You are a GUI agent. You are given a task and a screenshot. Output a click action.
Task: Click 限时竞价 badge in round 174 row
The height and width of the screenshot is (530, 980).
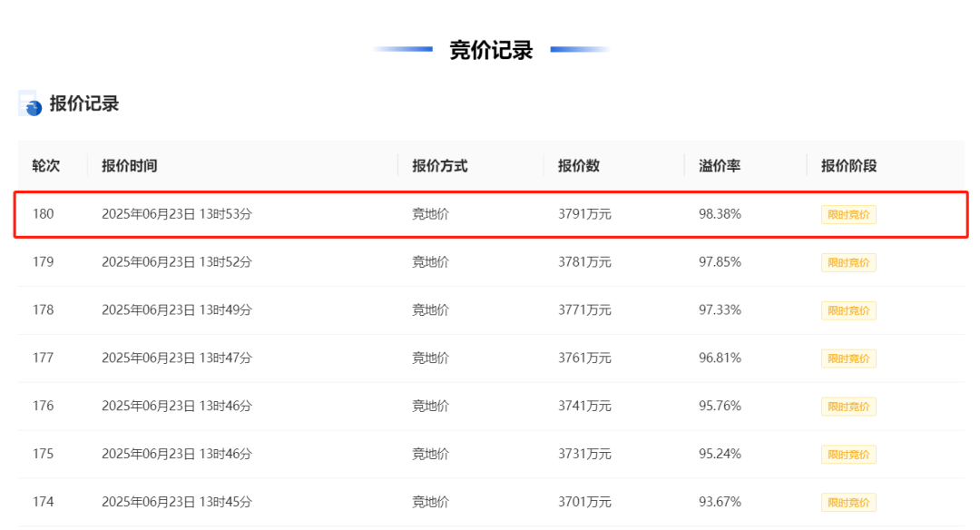(848, 503)
